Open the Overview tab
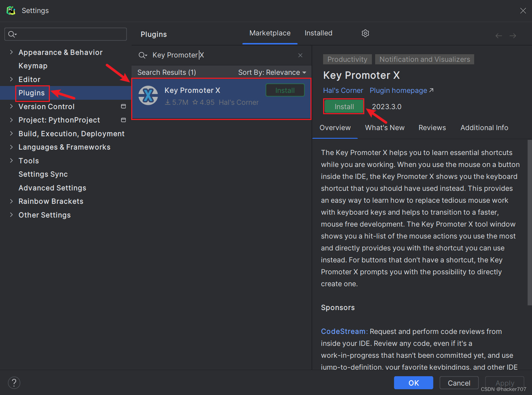The width and height of the screenshot is (532, 395). (335, 128)
